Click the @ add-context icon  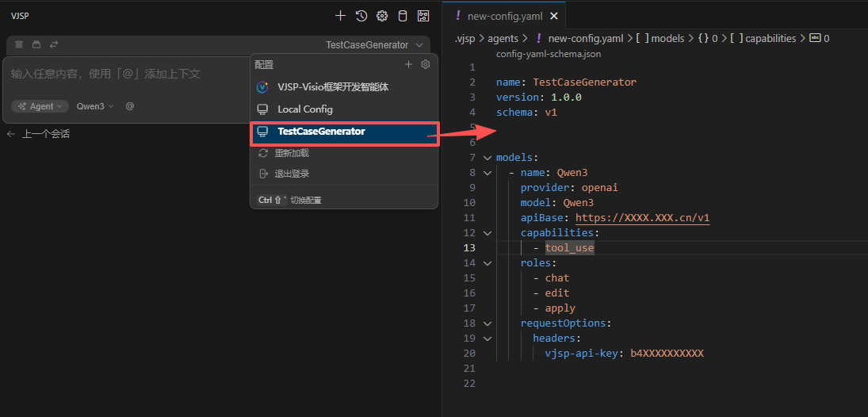130,106
